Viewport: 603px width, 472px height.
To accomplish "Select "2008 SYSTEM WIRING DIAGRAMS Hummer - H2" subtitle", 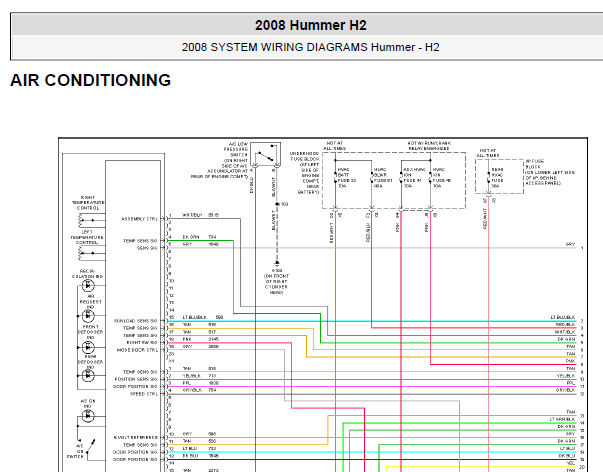I will [x=310, y=47].
